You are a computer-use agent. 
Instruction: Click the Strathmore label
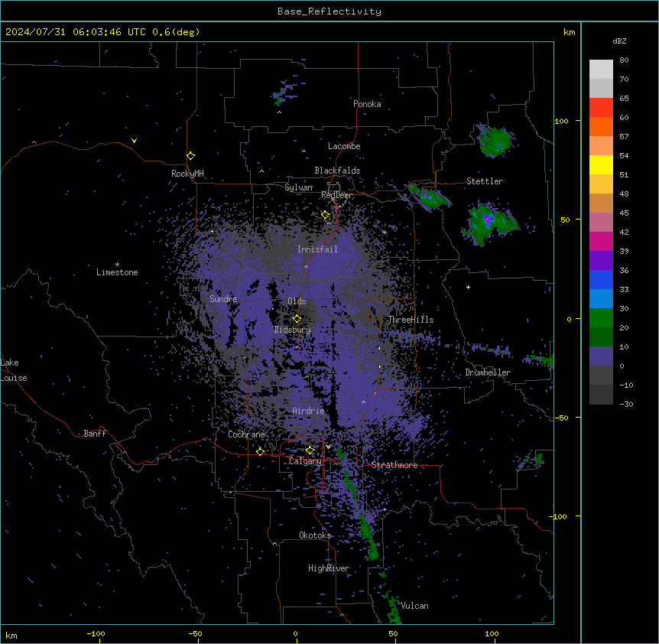tap(394, 465)
